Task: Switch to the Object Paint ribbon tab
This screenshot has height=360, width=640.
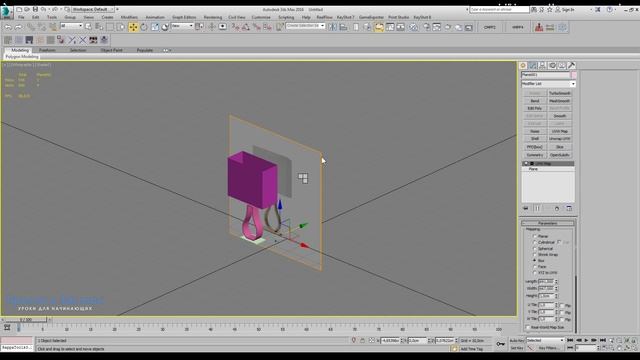Action: [111, 50]
